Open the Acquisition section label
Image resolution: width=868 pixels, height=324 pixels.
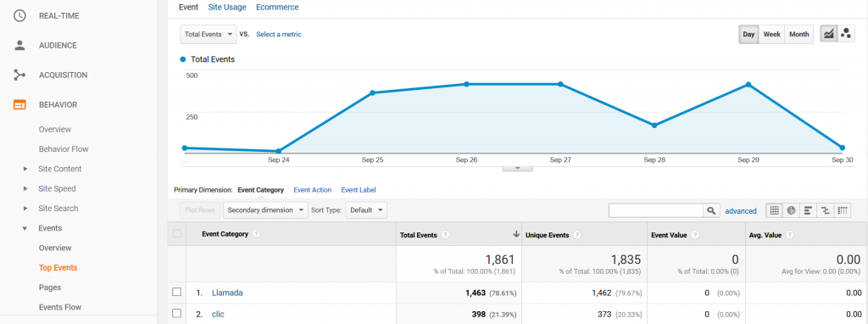(x=63, y=75)
